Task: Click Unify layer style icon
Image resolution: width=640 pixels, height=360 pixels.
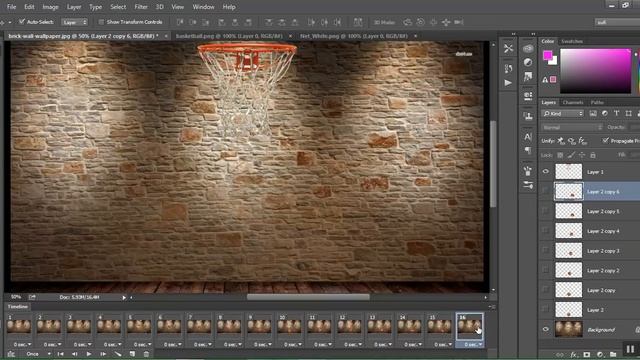Action: pyautogui.click(x=582, y=141)
